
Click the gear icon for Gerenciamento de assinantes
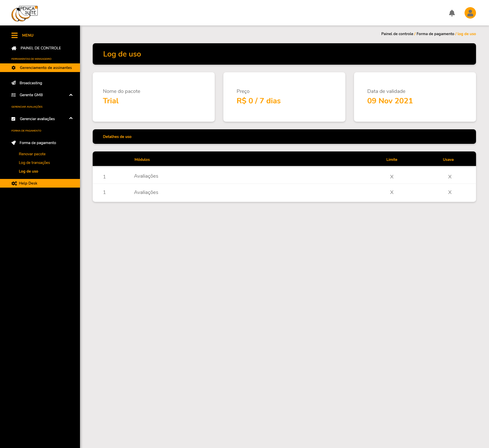14,68
